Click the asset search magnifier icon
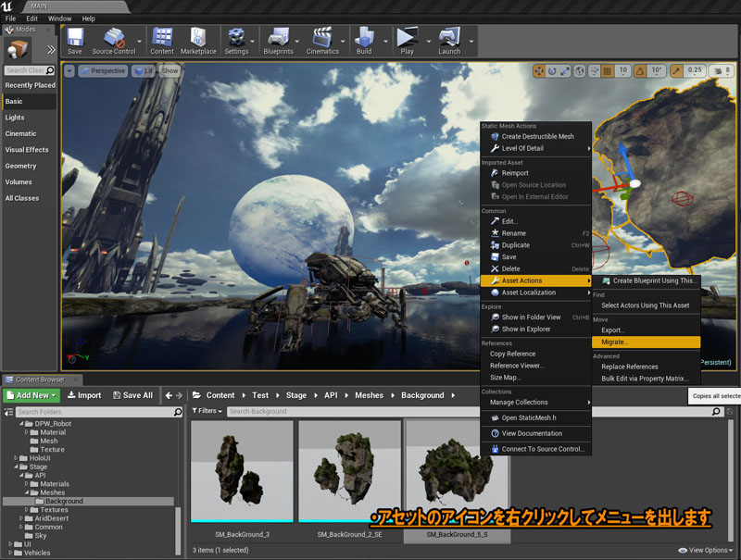 click(x=716, y=412)
